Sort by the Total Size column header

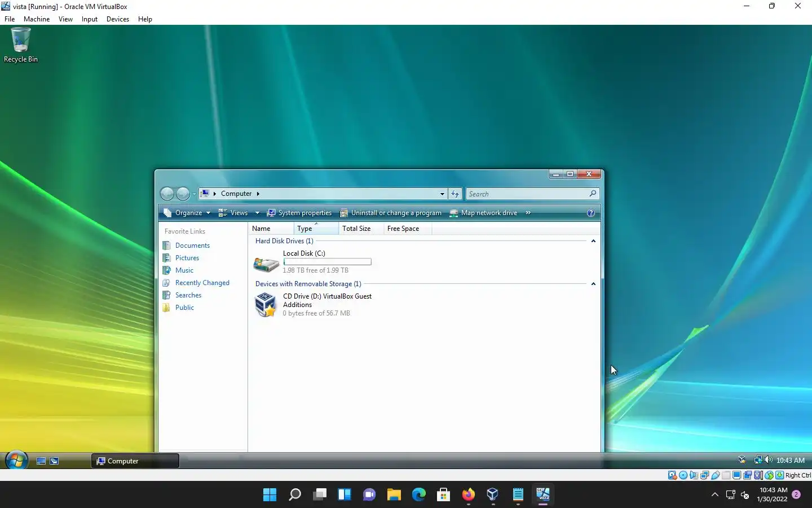[x=361, y=229]
